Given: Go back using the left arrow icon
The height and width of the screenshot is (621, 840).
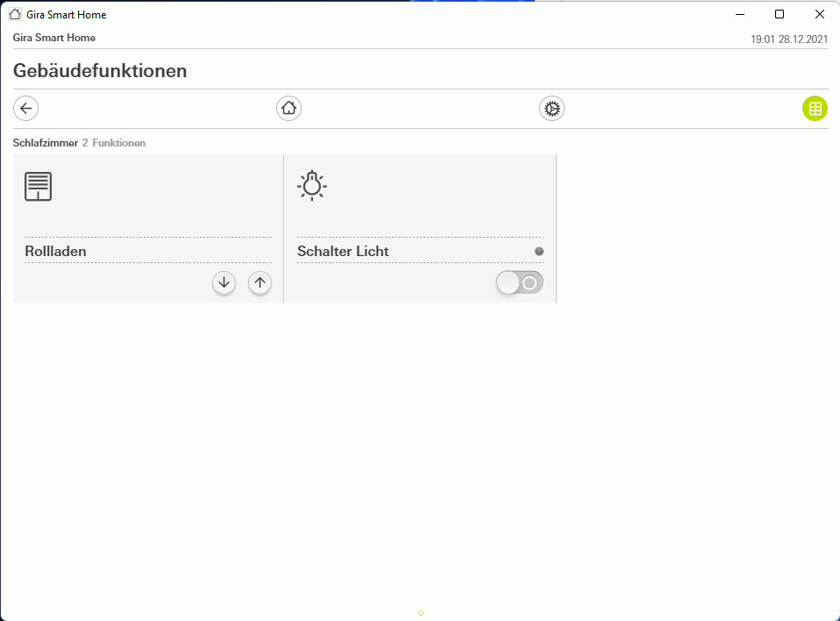Looking at the screenshot, I should click(25, 109).
